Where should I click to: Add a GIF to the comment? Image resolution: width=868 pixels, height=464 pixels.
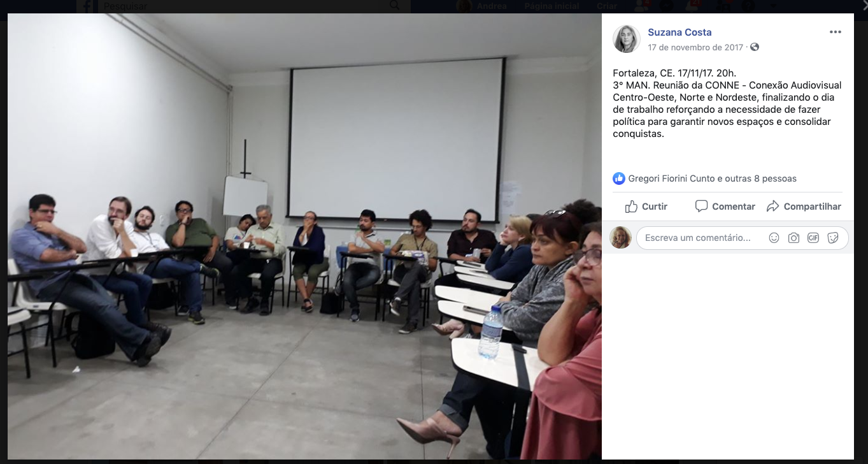point(813,238)
